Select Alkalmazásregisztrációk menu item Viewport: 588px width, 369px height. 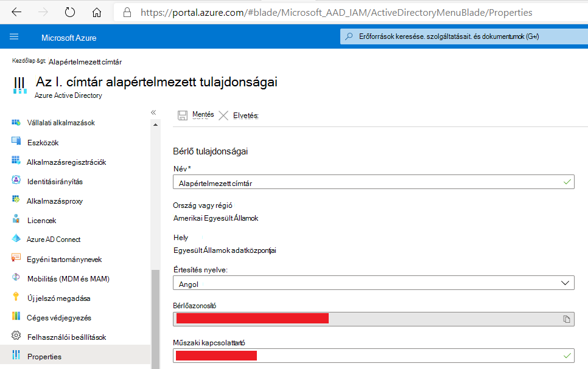point(66,162)
